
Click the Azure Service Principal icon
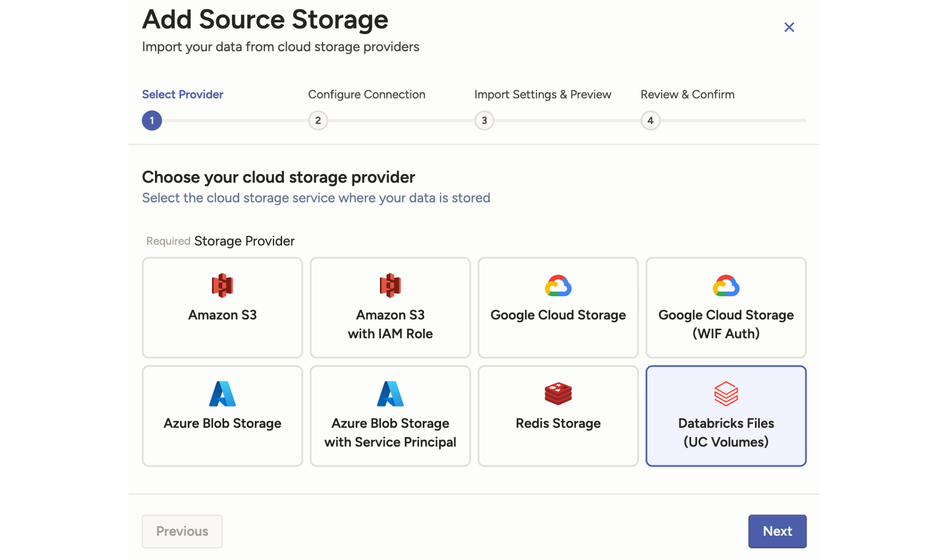pyautogui.click(x=390, y=394)
